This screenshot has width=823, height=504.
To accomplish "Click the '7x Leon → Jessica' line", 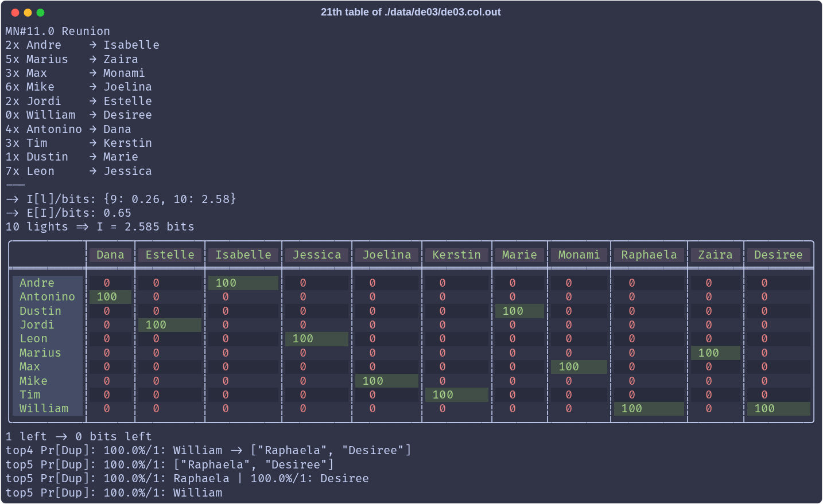I will click(x=79, y=171).
